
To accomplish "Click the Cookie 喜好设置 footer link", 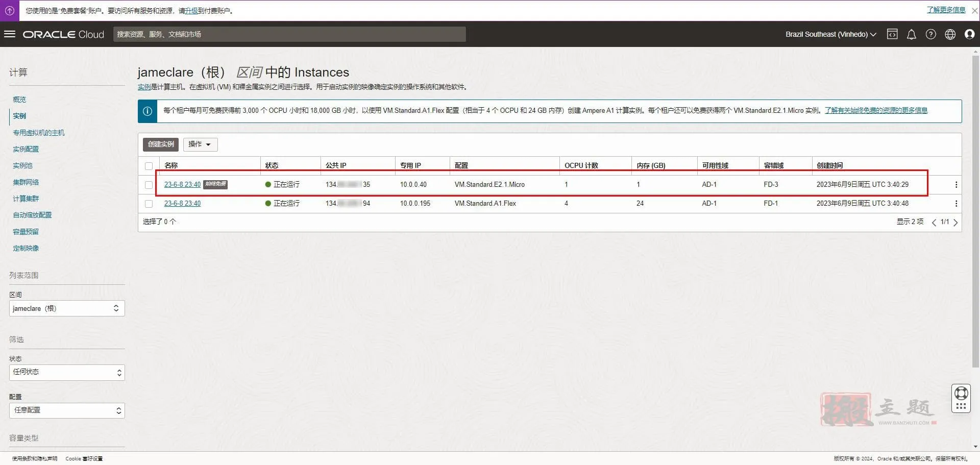I will [x=84, y=458].
